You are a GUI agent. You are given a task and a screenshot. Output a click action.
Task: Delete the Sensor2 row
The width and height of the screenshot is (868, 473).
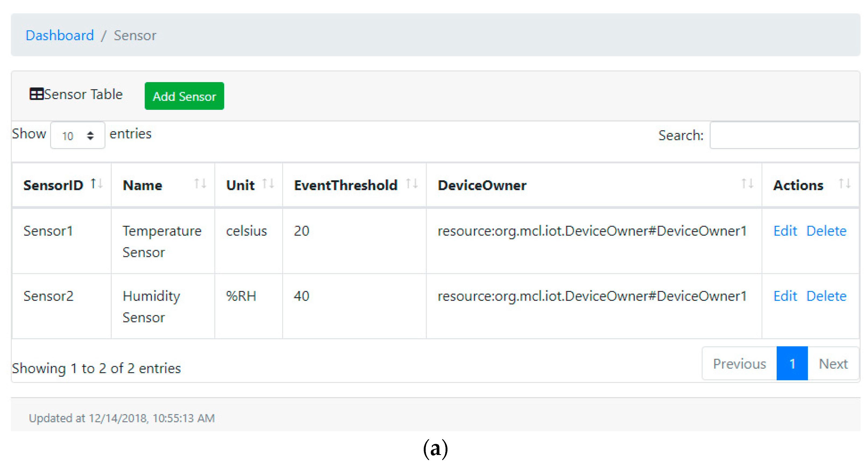[x=826, y=296]
